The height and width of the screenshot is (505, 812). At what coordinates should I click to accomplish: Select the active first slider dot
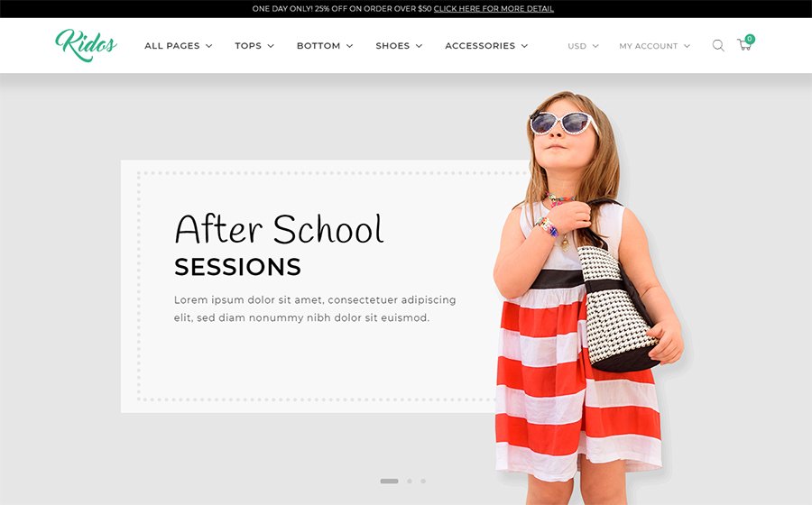click(x=389, y=482)
